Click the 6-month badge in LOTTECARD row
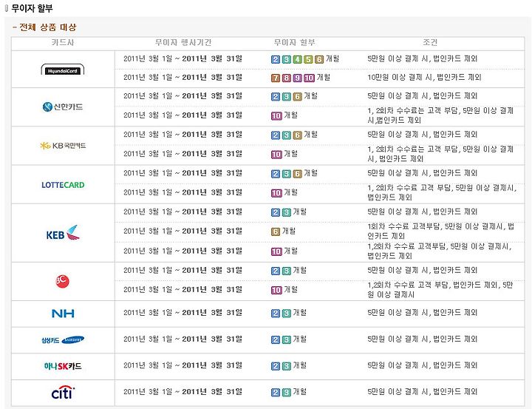The height and width of the screenshot is (409, 532). click(298, 174)
